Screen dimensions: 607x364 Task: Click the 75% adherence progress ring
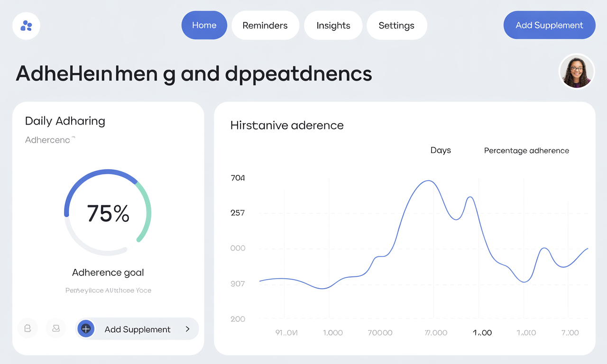[108, 213]
